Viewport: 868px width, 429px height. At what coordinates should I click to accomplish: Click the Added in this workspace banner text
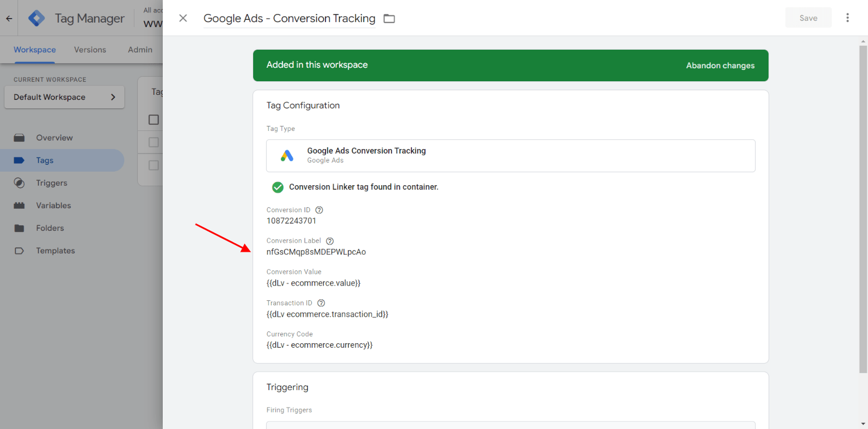(x=317, y=65)
